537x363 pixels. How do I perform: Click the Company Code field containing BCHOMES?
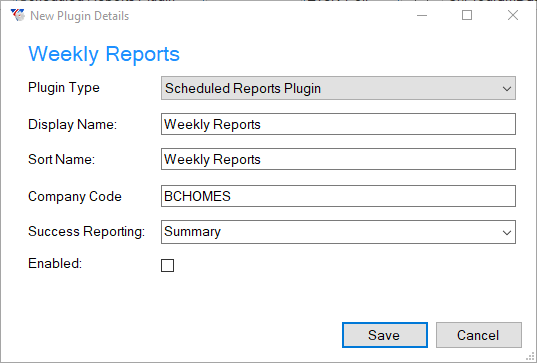coord(338,196)
